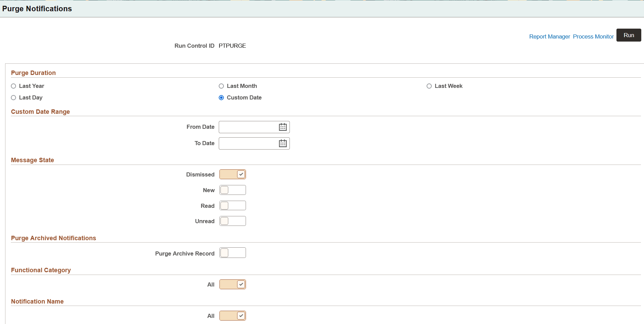Select the Last Week purge duration
Screen dimensions: 644x324
tap(429, 86)
